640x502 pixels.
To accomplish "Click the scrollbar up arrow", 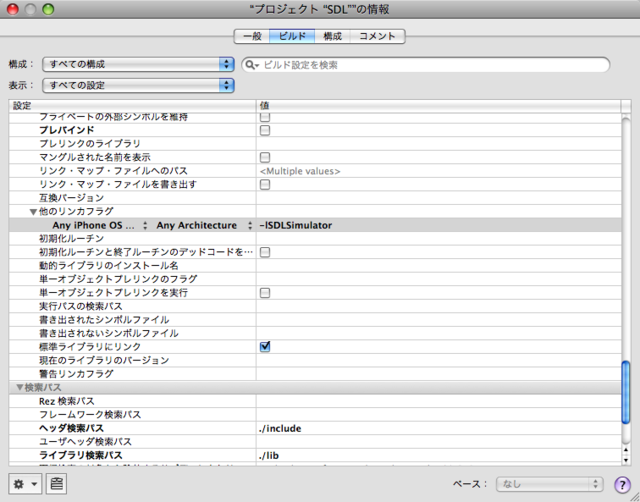I will tap(626, 450).
